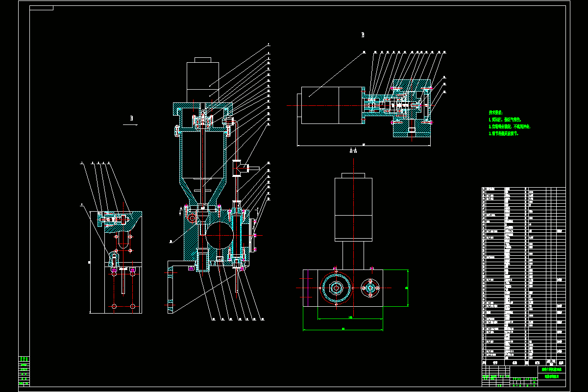Click the A-A section view label

352,151
